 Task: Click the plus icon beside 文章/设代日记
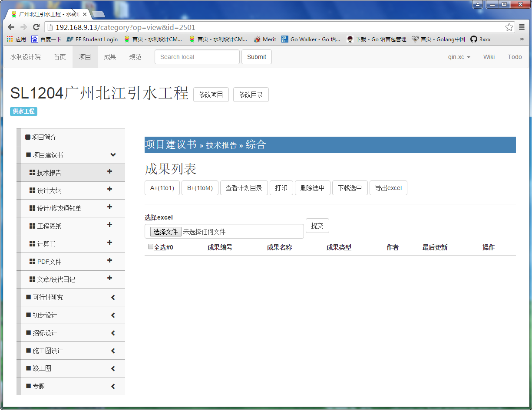(109, 278)
